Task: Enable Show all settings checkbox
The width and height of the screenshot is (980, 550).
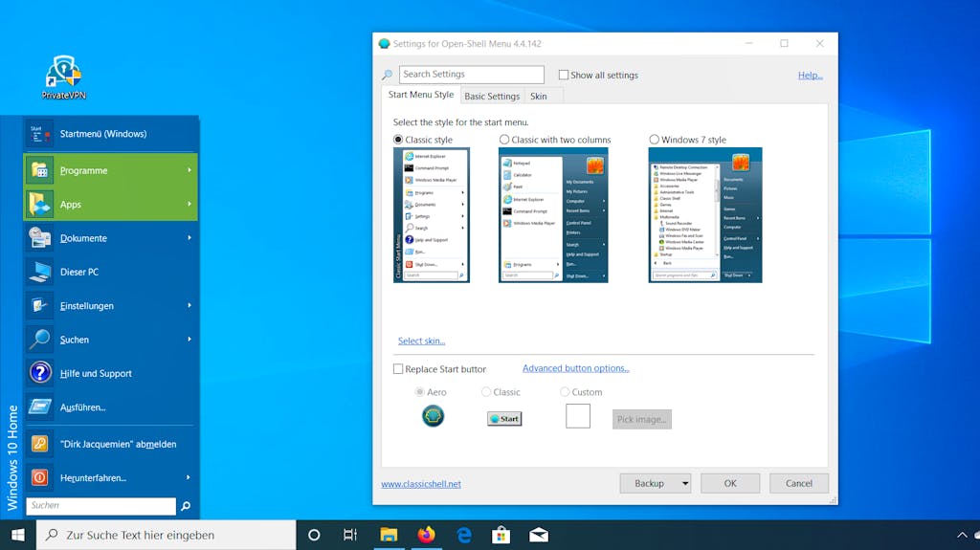Action: point(563,75)
